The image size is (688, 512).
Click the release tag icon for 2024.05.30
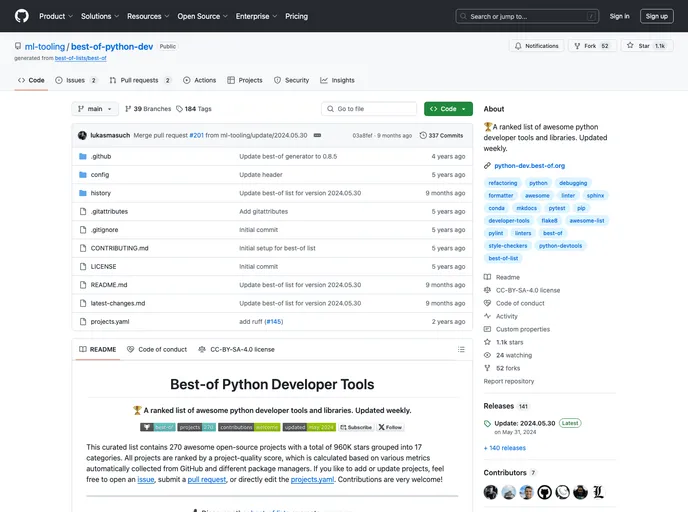pos(487,423)
